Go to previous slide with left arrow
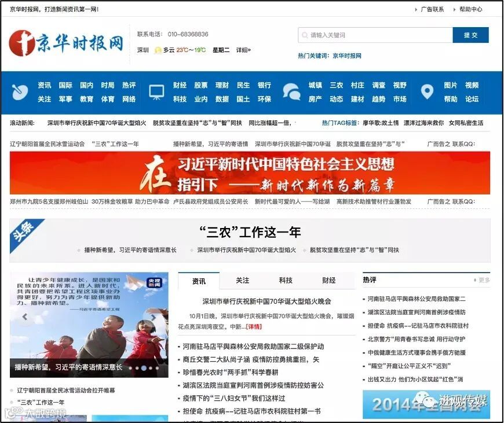The height and width of the screenshot is (423, 504). tap(25, 317)
